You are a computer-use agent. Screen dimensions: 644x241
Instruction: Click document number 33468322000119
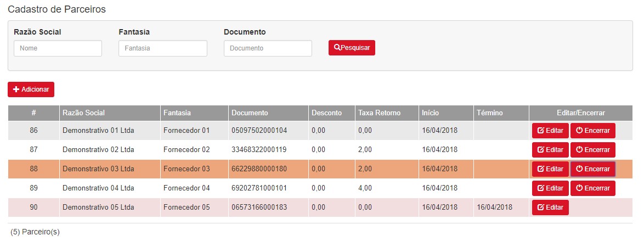259,150
